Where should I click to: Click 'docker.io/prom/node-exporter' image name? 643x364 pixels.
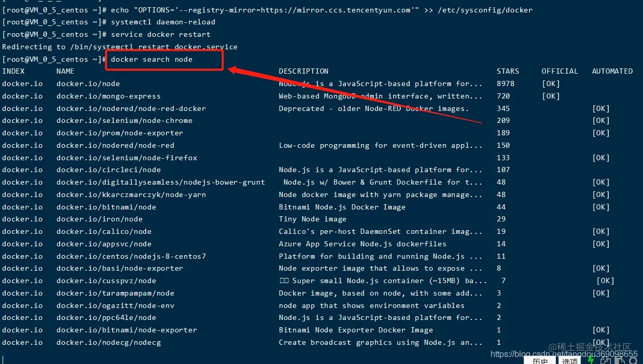pyautogui.click(x=120, y=133)
